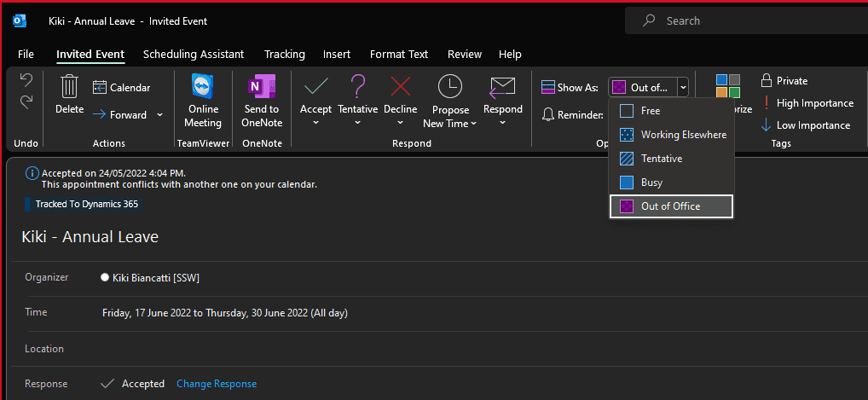Mark the event as Private
Image resolution: width=868 pixels, height=400 pixels.
(784, 81)
